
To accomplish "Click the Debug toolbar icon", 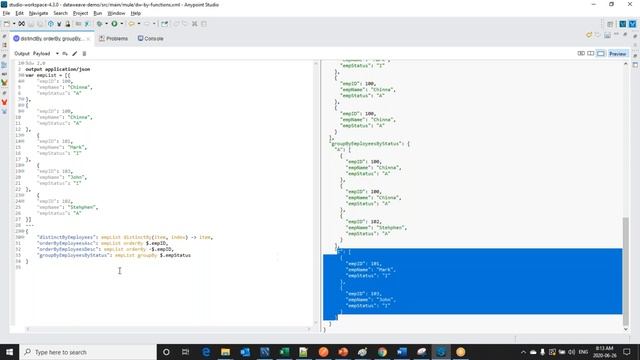I will [99, 24].
